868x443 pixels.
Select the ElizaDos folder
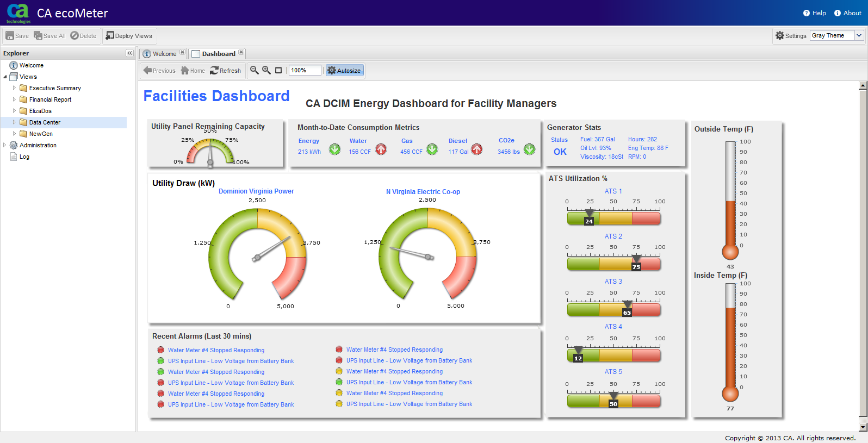pyautogui.click(x=40, y=111)
